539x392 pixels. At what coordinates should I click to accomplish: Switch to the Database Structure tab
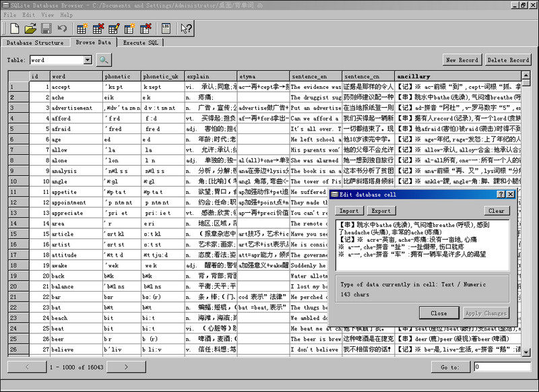click(x=35, y=43)
